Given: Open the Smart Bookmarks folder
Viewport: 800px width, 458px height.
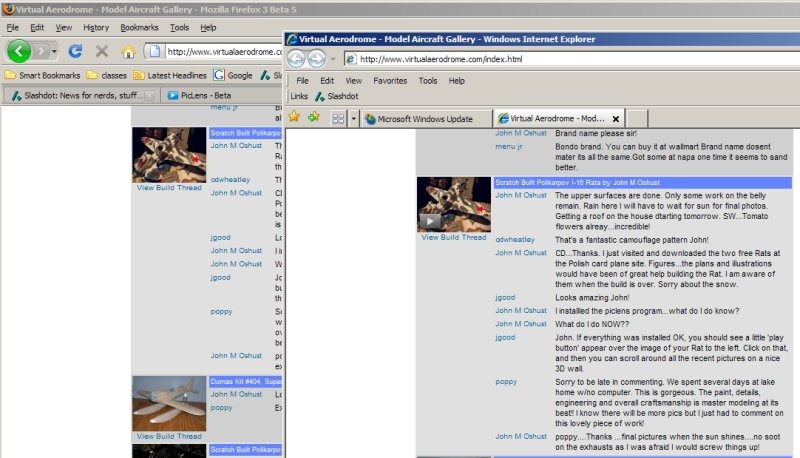Looking at the screenshot, I should coord(43,75).
